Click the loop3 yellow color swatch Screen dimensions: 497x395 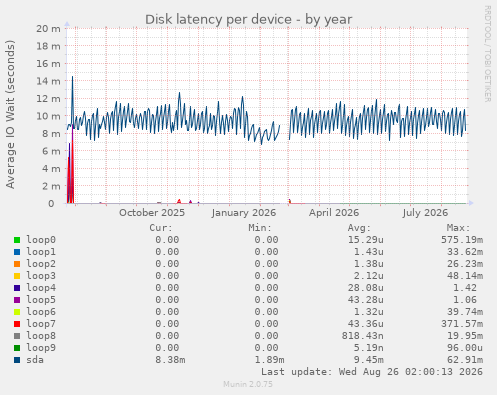pos(17,276)
